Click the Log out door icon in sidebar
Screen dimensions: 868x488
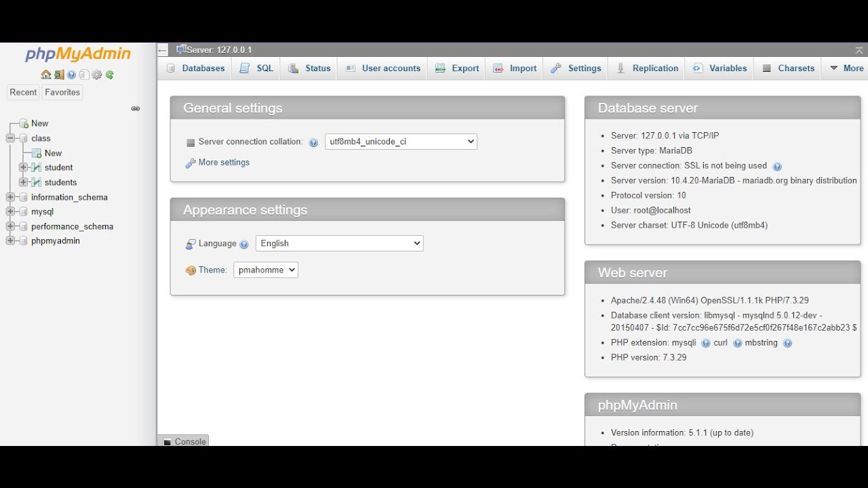click(60, 75)
